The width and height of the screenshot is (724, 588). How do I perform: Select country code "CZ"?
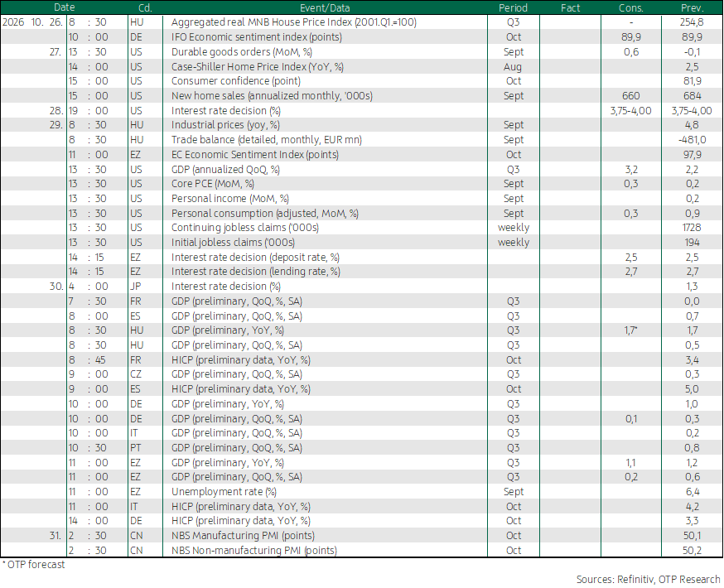136,374
